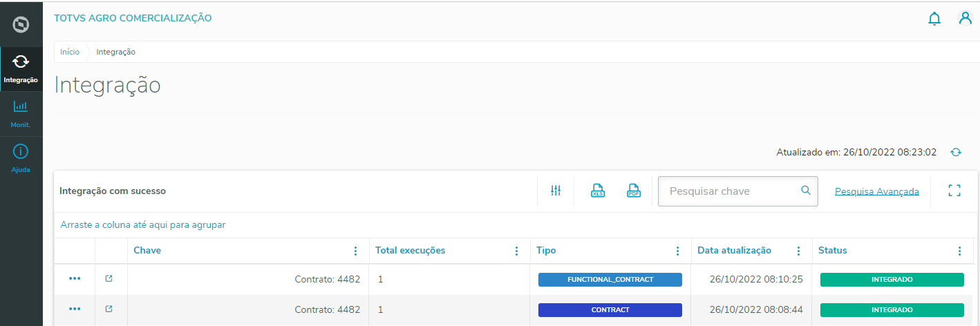Open details link icon of FUNCTIONAL_CONTRACT row
Viewport: 980px width, 326px height.
(x=109, y=279)
